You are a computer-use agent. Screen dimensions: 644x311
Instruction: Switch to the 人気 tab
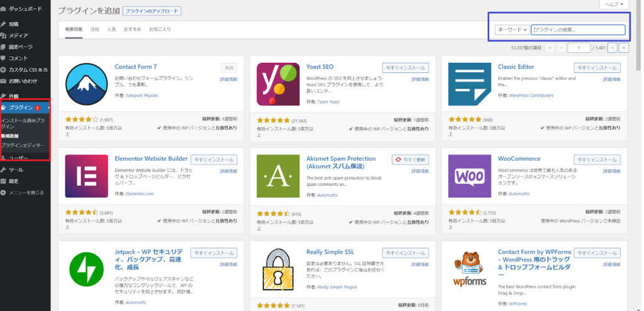click(x=111, y=30)
